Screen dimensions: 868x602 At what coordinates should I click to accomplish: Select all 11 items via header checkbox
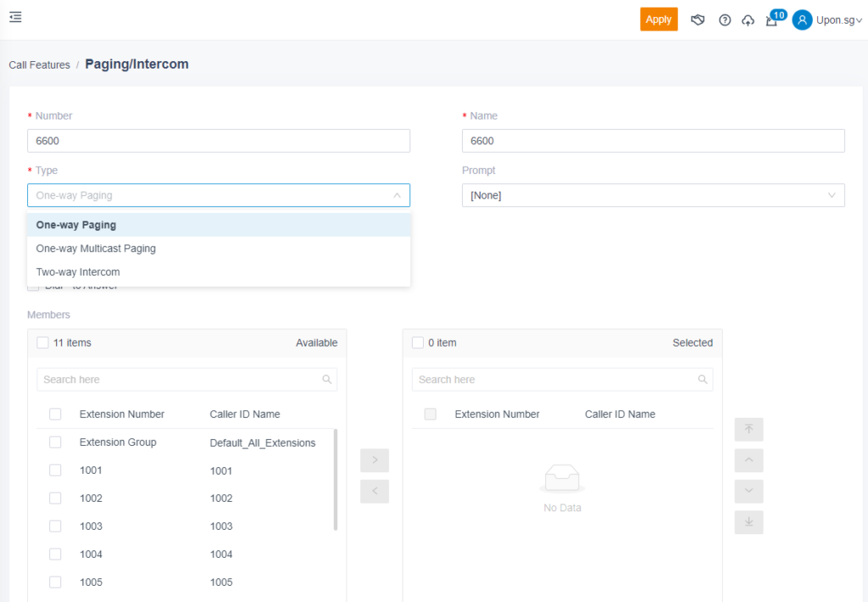tap(42, 343)
